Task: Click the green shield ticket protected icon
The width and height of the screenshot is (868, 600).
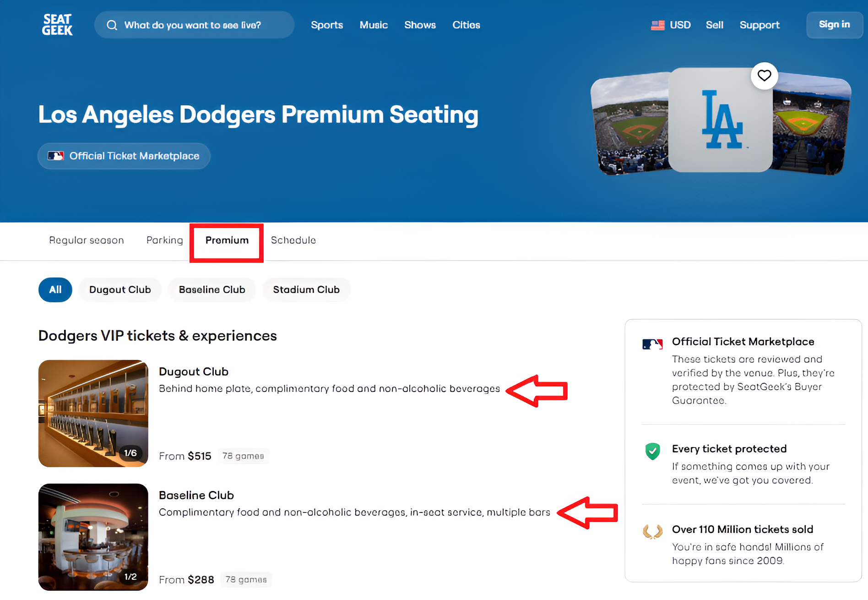Action: pos(652,451)
